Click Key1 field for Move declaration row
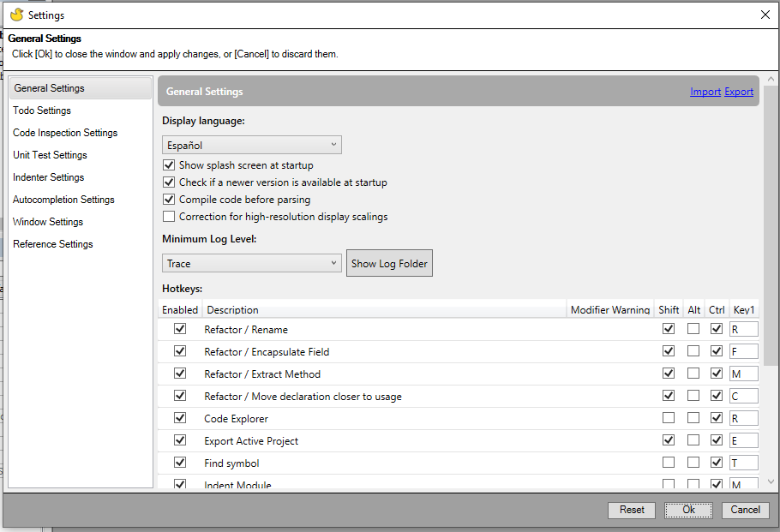This screenshot has height=532, width=780. coord(744,396)
